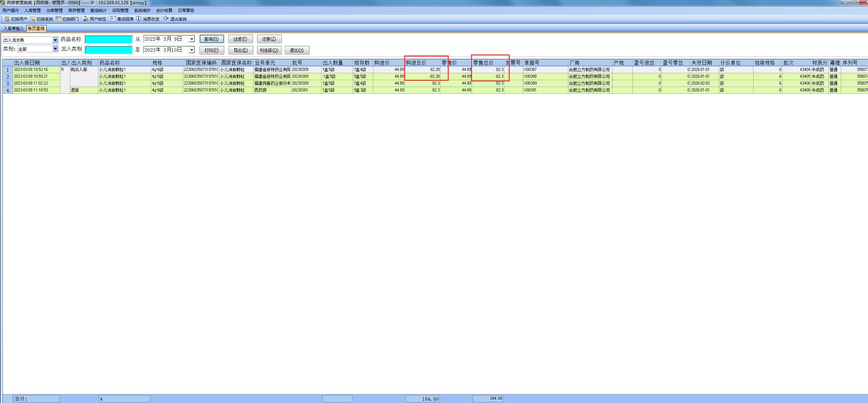Open the end date picker dropdown
The width and height of the screenshot is (868, 403).
pos(192,50)
